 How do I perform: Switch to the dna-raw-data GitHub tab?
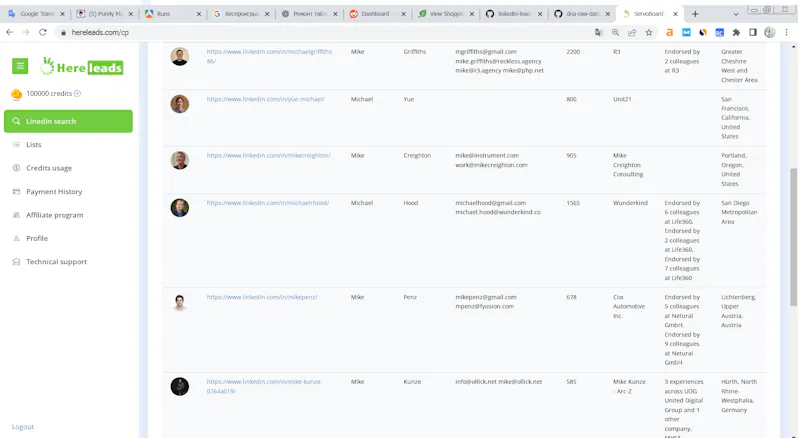click(583, 14)
